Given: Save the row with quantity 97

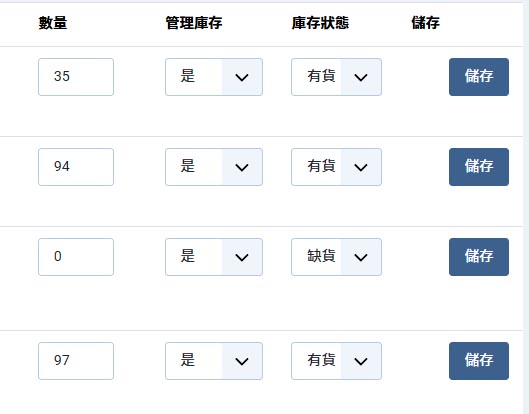Looking at the screenshot, I should click(479, 361).
